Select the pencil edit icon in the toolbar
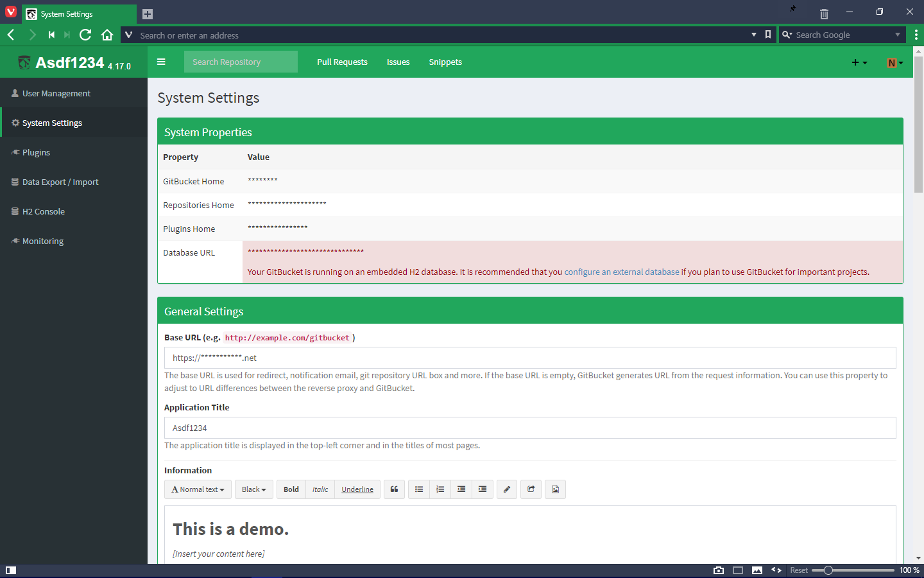Screen dimensions: 924x578 (506, 489)
